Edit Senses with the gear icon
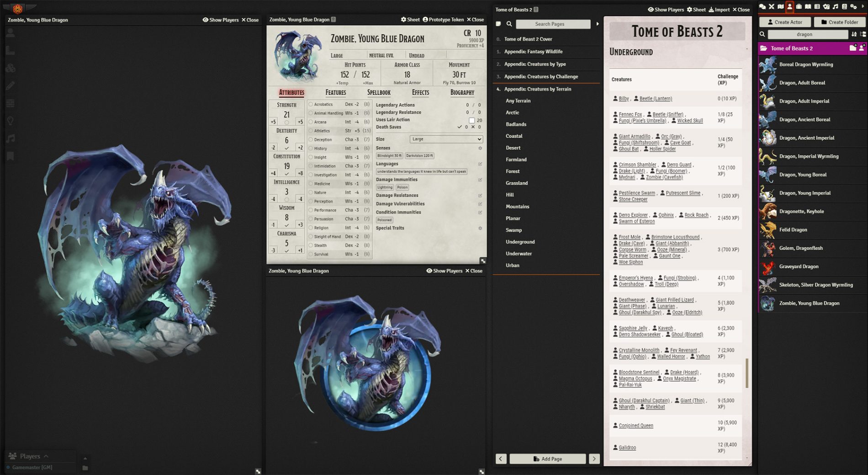 point(480,148)
